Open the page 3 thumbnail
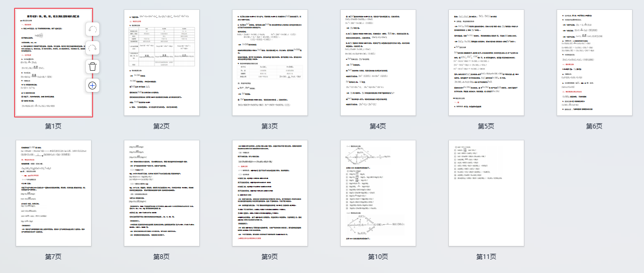The width and height of the screenshot is (644, 273). click(x=269, y=62)
